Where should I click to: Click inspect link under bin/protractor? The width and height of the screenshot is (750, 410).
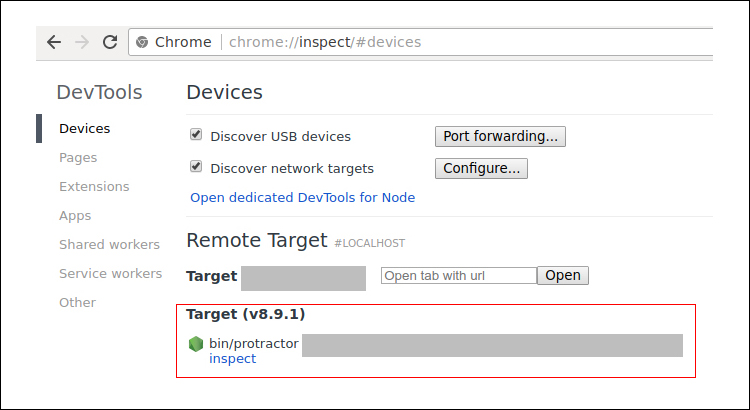[232, 359]
